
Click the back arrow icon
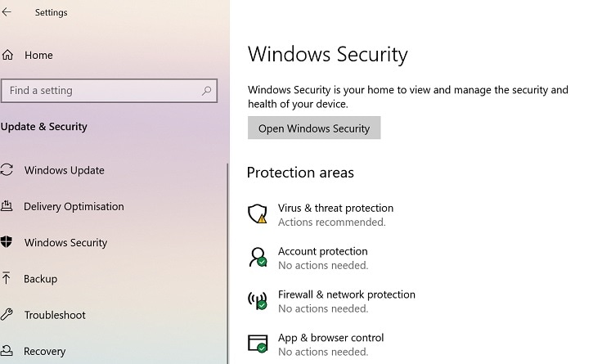[x=7, y=12]
